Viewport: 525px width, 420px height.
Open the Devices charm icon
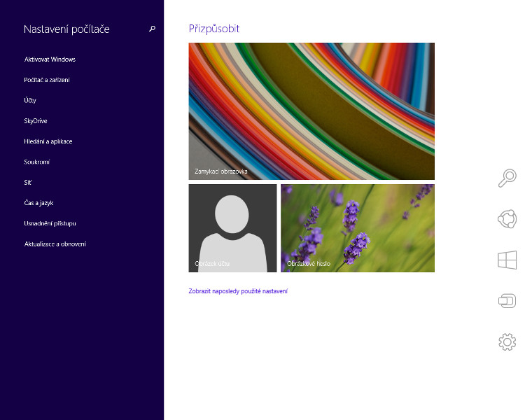pyautogui.click(x=507, y=301)
